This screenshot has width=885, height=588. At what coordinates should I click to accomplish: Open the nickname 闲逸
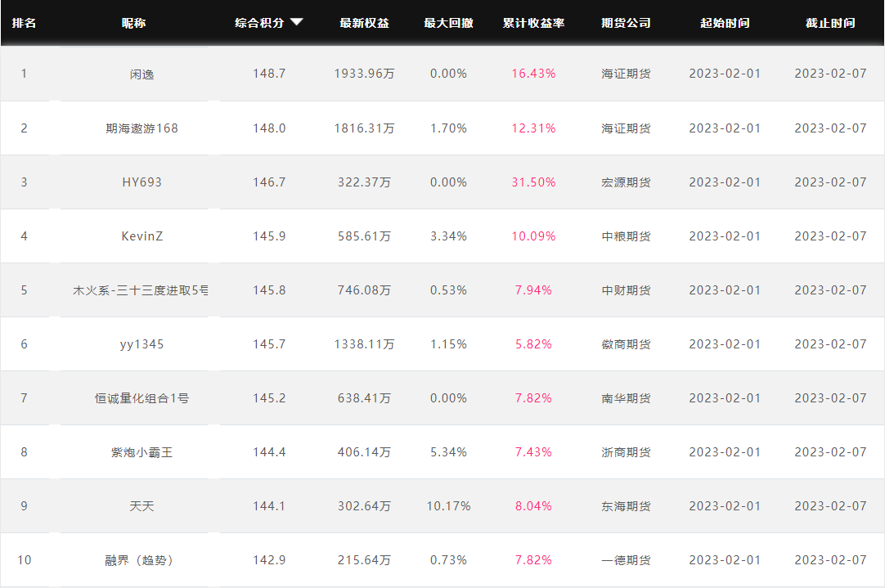tap(142, 74)
